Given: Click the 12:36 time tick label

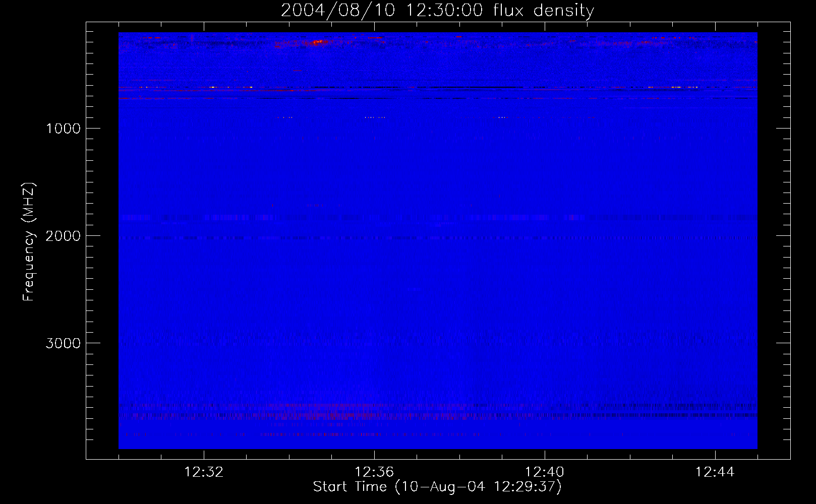Looking at the screenshot, I should pyautogui.click(x=374, y=472).
